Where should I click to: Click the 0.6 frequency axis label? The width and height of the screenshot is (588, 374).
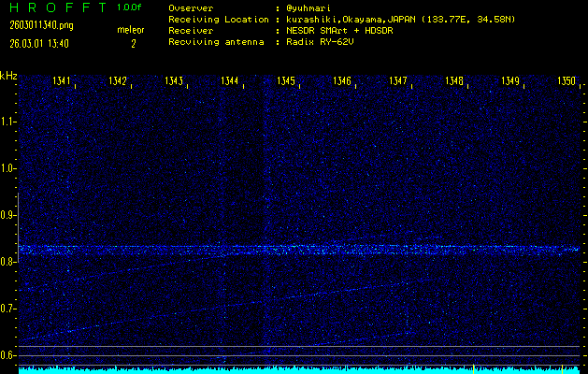(x=8, y=355)
